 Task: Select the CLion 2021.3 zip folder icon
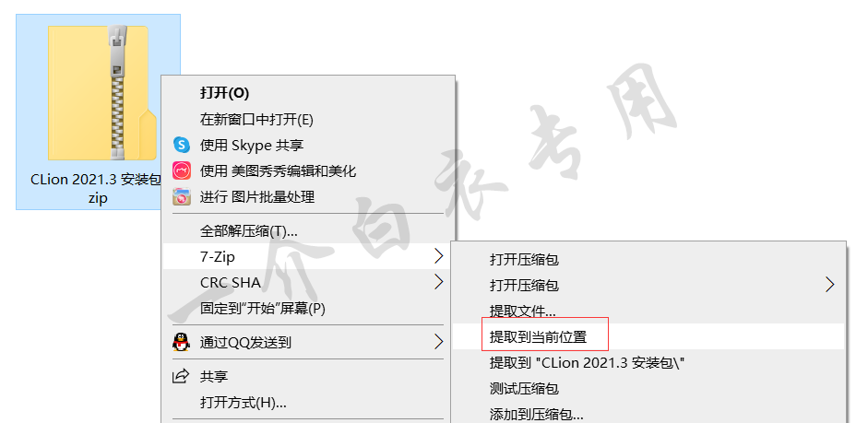(x=98, y=93)
